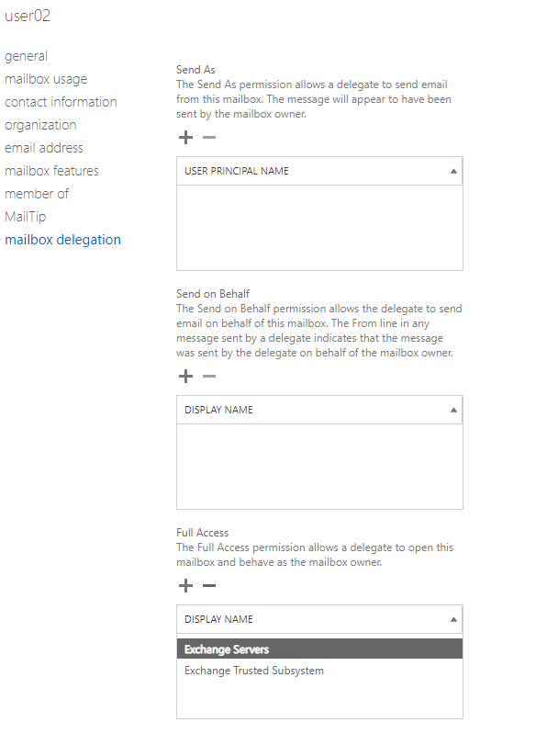The image size is (547, 756).
Task: Open contact information section
Action: [61, 102]
